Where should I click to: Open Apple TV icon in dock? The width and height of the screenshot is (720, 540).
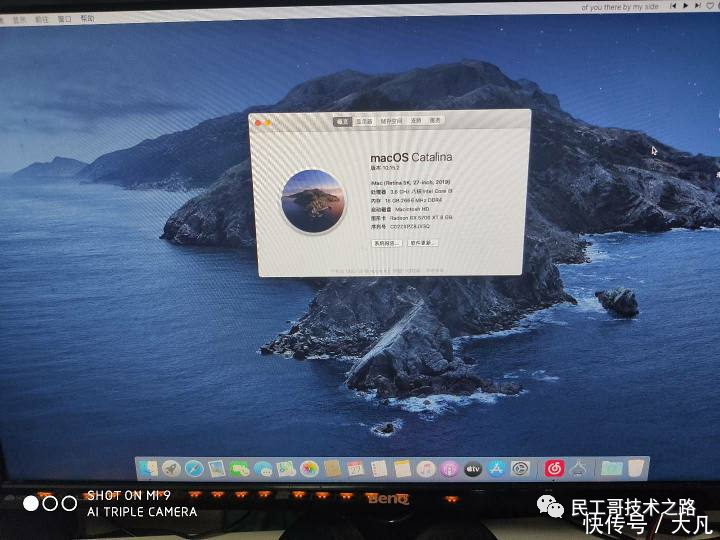472,469
